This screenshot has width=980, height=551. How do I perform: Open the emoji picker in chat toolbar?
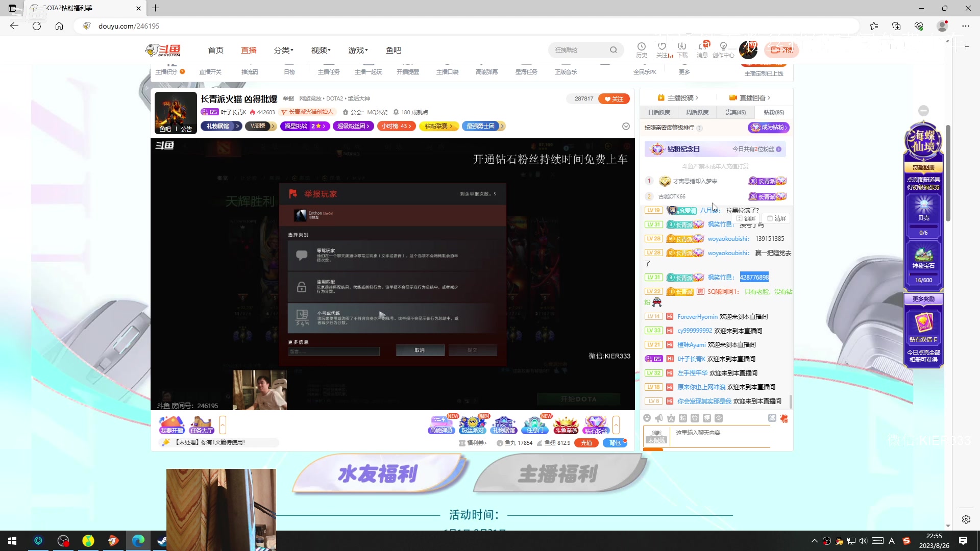click(647, 418)
